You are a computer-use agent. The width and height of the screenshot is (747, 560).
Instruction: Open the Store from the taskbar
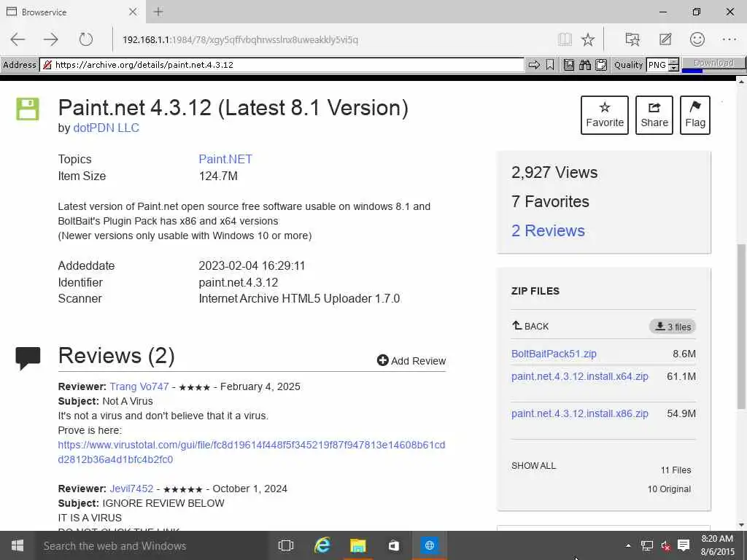coord(393,545)
